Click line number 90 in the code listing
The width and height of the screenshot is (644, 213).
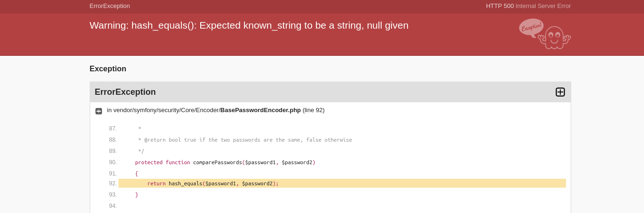[x=113, y=162]
